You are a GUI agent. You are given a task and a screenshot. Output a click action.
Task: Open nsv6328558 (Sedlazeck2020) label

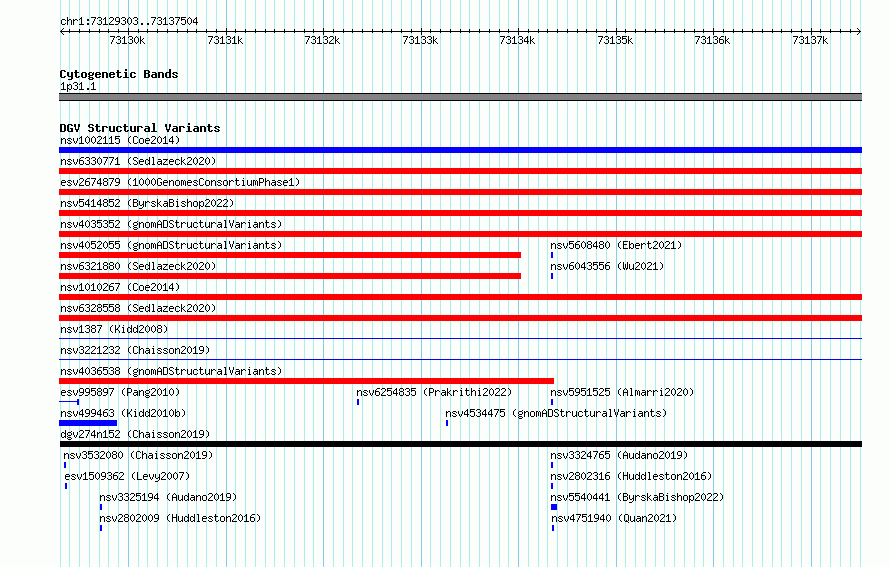138,308
